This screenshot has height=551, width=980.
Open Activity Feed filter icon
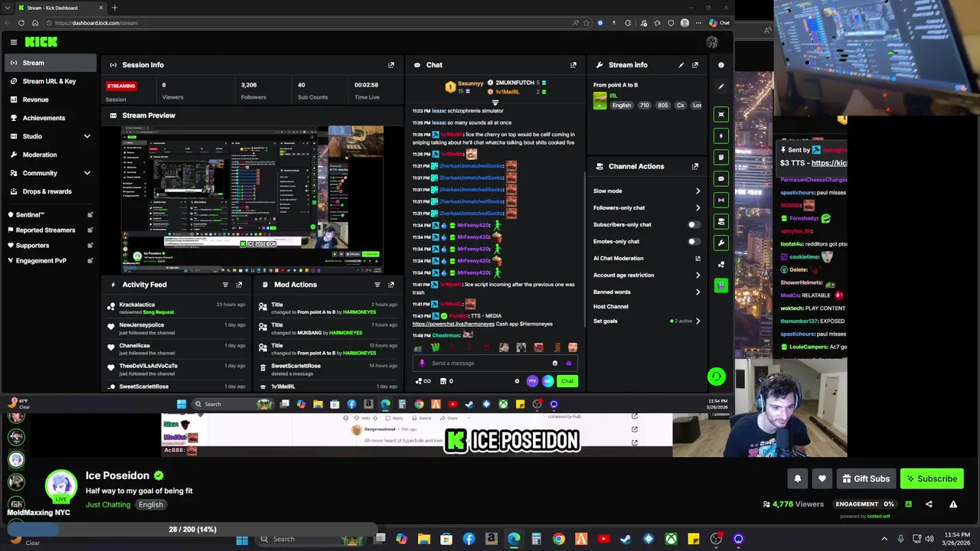pos(225,285)
